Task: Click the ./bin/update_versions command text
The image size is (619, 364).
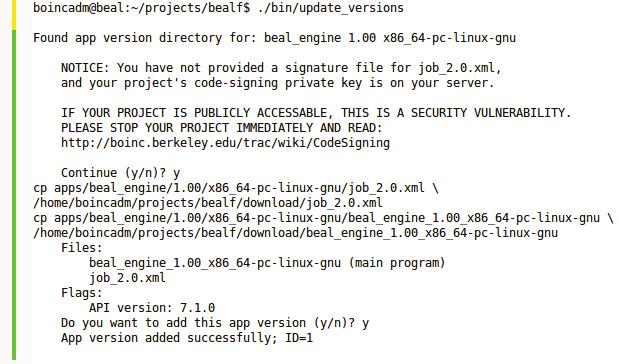Action: click(331, 8)
